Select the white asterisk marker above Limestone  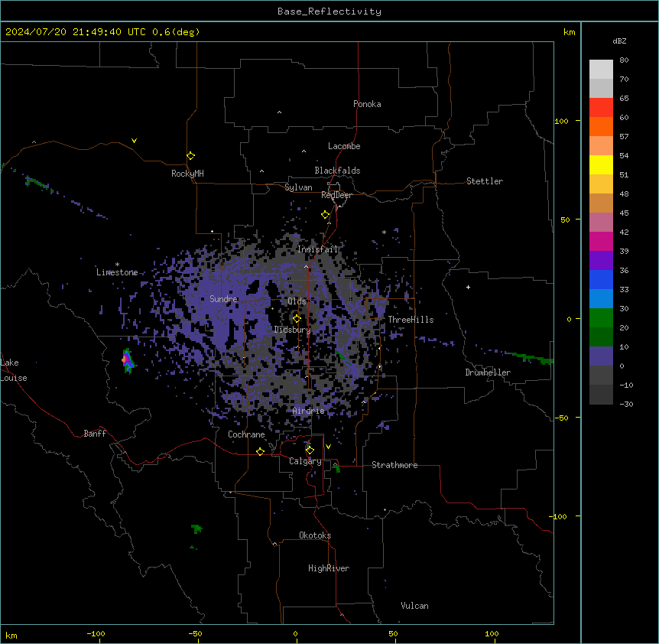coord(117,265)
